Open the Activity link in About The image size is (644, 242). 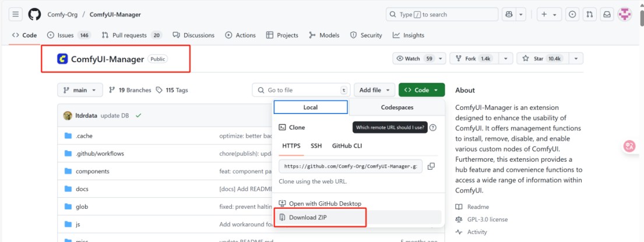pos(471,232)
